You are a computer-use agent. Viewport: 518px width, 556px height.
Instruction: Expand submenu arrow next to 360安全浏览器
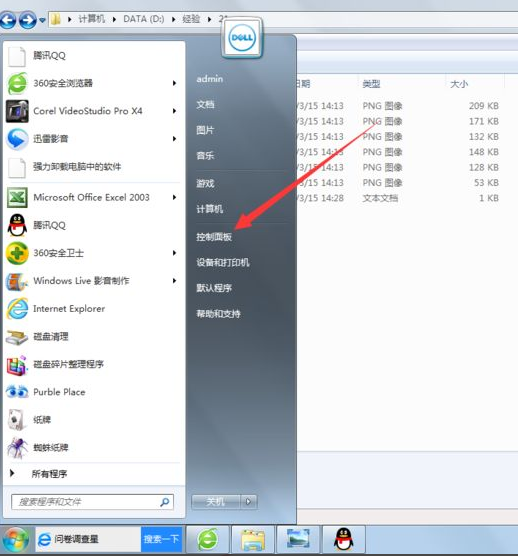click(174, 83)
